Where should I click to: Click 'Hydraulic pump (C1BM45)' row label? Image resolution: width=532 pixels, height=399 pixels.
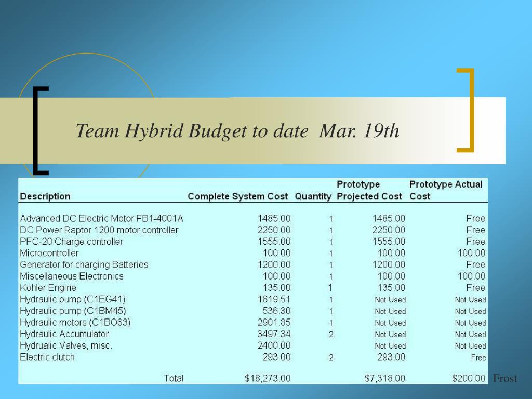point(73,311)
